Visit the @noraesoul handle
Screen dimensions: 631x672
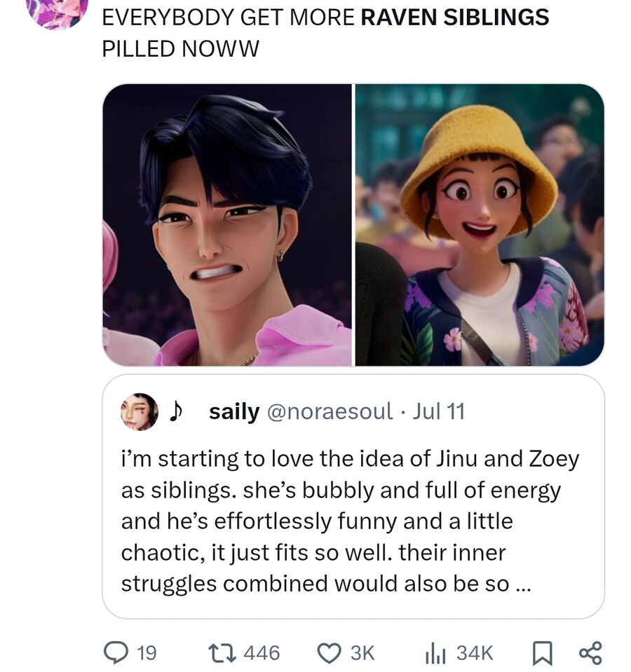tap(330, 411)
